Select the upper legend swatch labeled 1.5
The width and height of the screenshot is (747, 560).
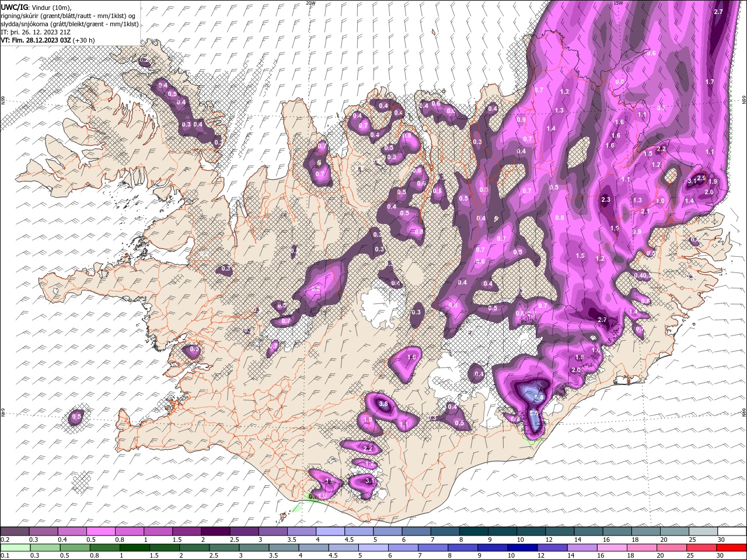(x=186, y=531)
